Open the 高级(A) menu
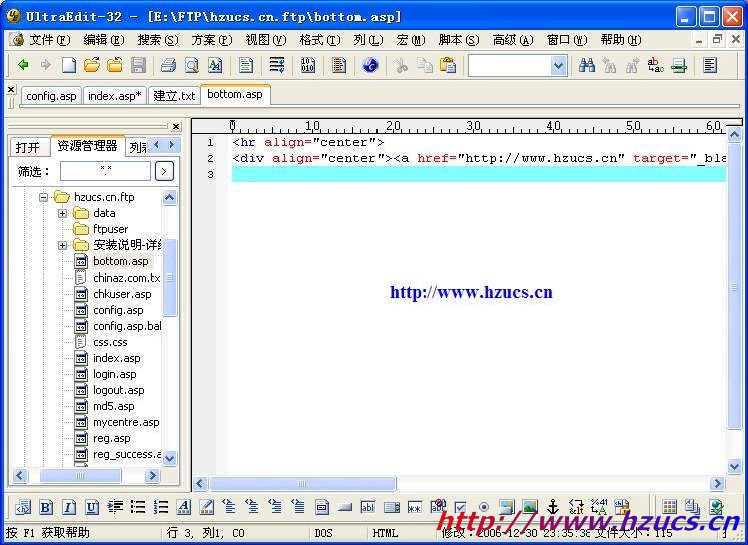 513,40
